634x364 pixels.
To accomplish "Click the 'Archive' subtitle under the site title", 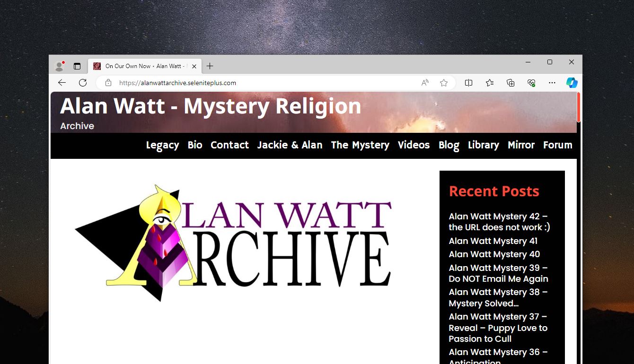I will (77, 126).
